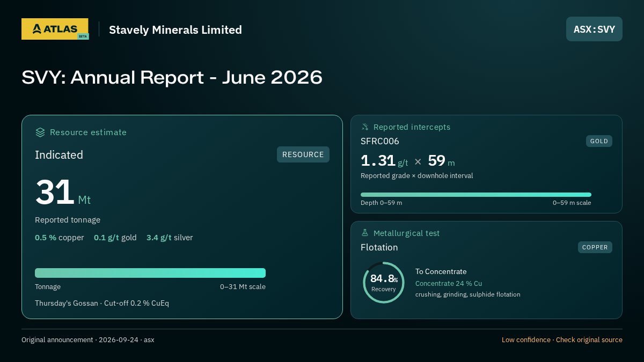Click the Reported tonnage label
The width and height of the screenshot is (644, 362).
[x=68, y=220]
